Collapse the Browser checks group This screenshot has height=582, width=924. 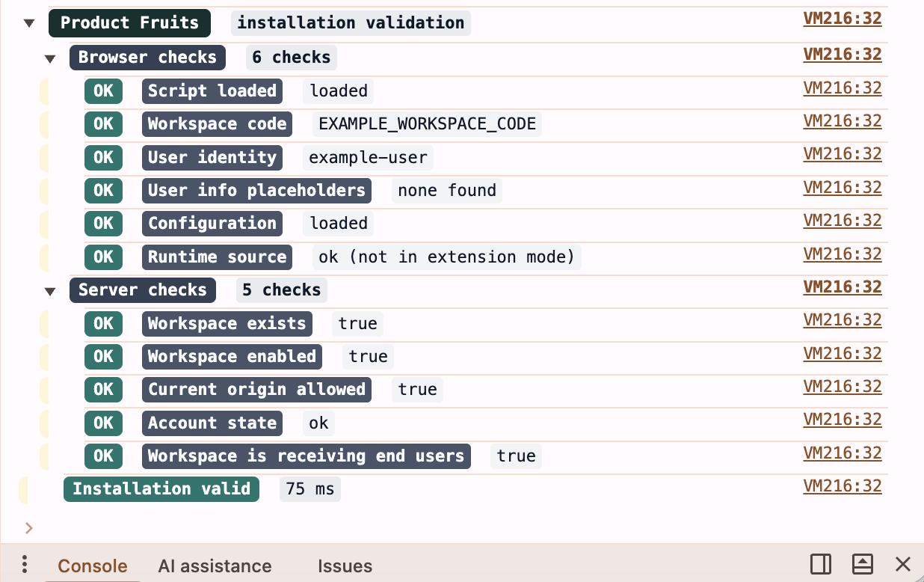pyautogui.click(x=50, y=58)
